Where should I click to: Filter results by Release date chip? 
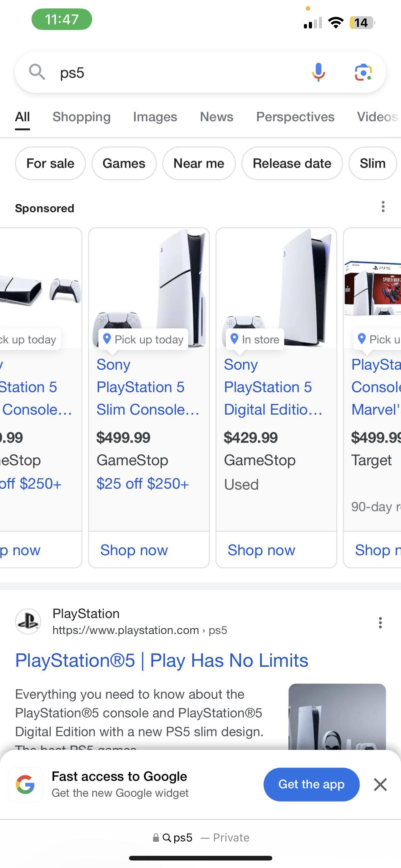coord(292,163)
